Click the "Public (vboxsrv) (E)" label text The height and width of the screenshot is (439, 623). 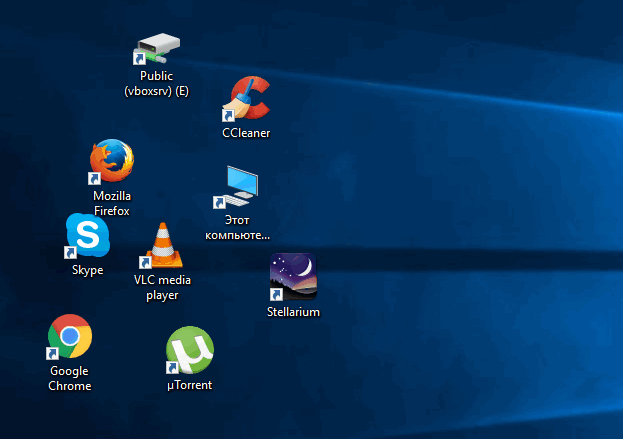pyautogui.click(x=157, y=83)
